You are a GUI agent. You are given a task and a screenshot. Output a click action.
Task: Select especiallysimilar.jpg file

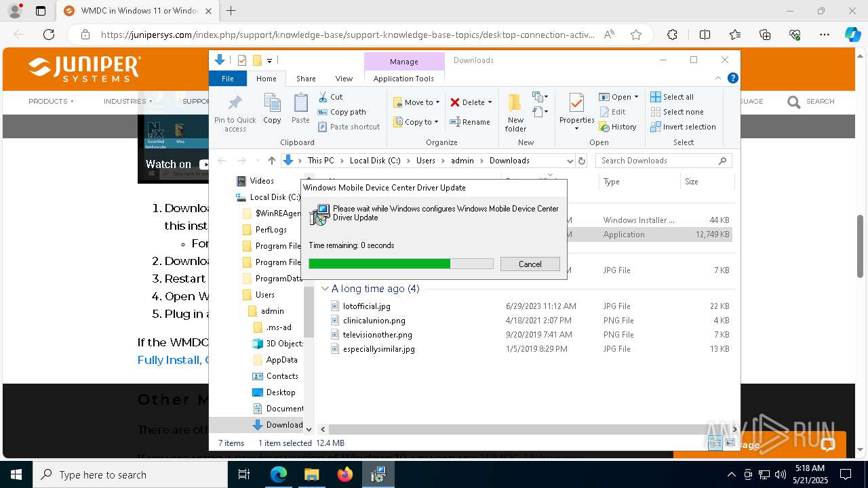click(378, 349)
